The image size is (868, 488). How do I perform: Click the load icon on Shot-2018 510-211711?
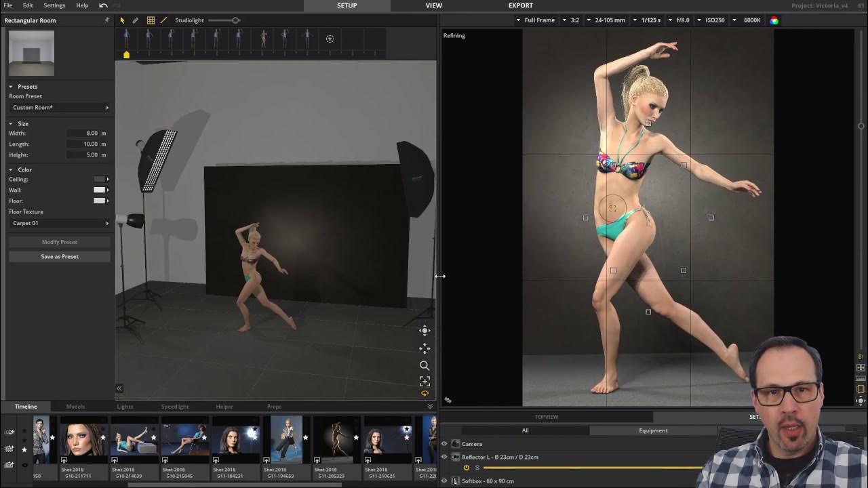(64, 460)
